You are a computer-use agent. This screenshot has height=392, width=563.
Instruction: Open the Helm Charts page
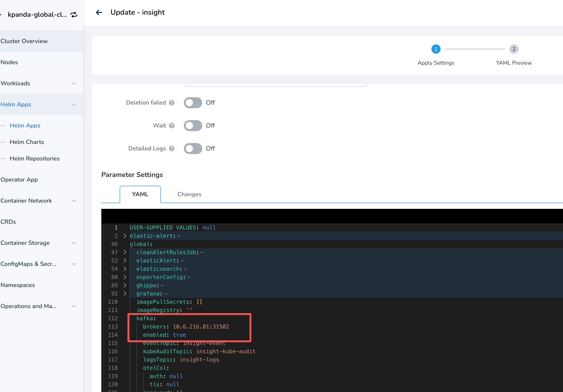click(27, 142)
